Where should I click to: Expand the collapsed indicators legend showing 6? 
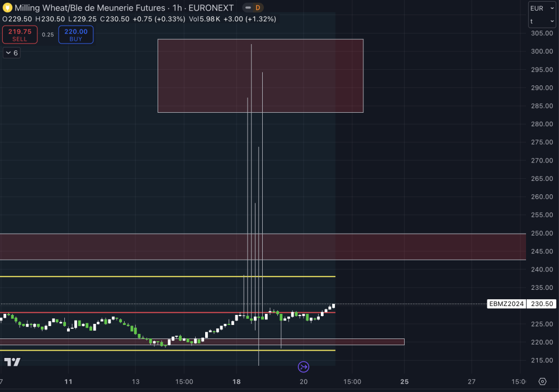[x=12, y=52]
